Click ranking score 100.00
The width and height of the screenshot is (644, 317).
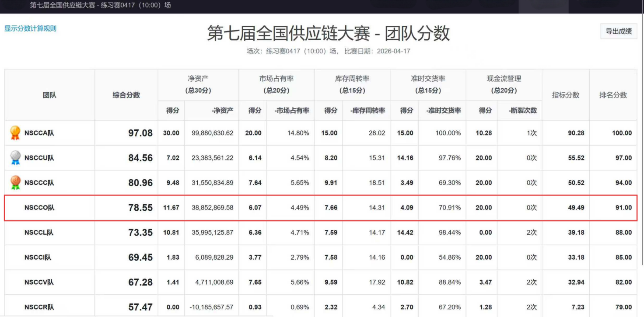pos(622,133)
